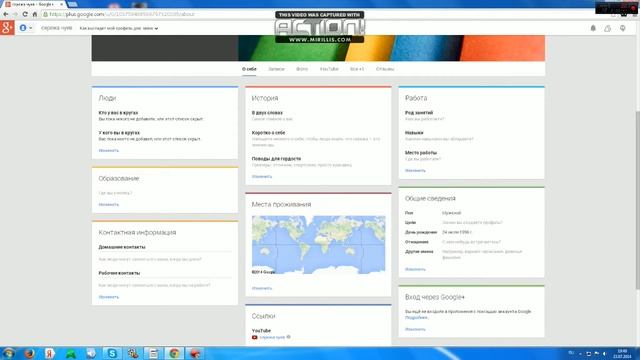640x360 pixels.
Task: Switch to the 'Записи' tab
Action: point(276,69)
